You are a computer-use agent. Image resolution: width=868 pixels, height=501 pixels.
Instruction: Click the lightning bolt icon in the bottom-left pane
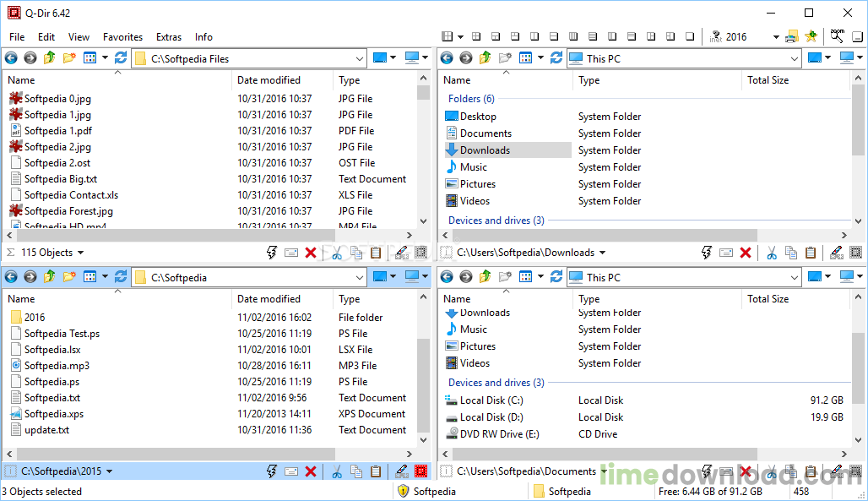[272, 471]
